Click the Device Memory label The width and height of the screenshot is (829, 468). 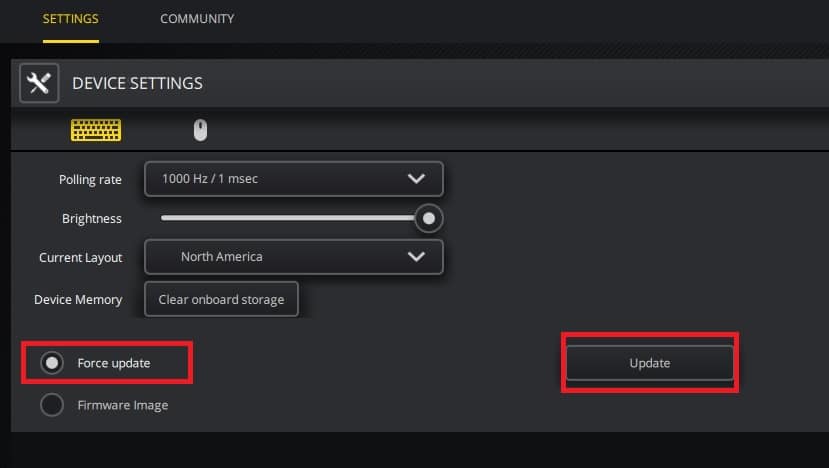tap(78, 299)
